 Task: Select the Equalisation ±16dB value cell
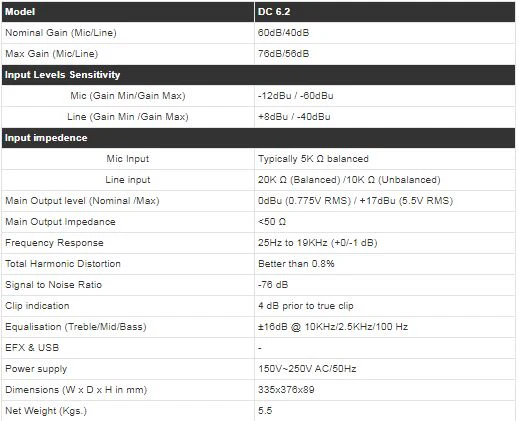point(385,327)
